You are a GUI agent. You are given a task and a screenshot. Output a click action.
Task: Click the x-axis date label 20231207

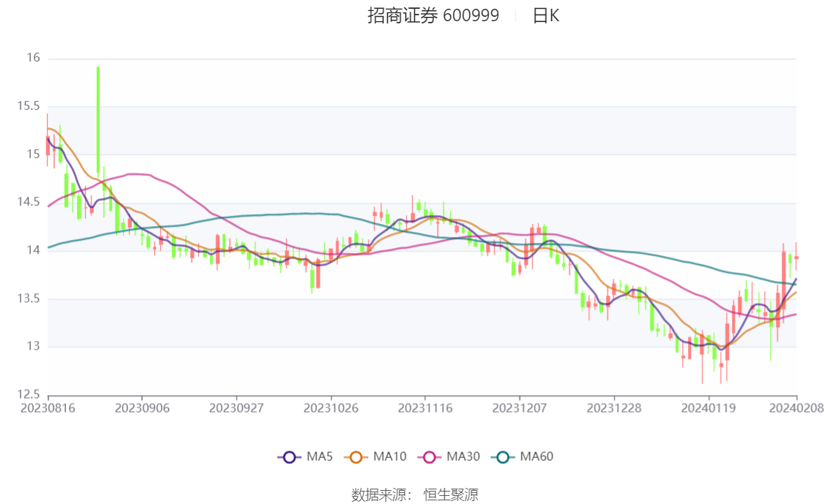(519, 408)
